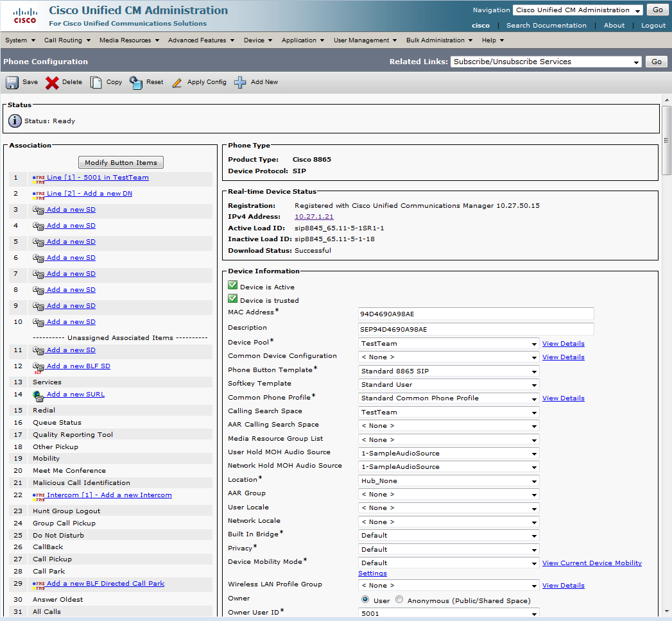
Task: Click the Reset phone icon
Action: click(x=136, y=83)
